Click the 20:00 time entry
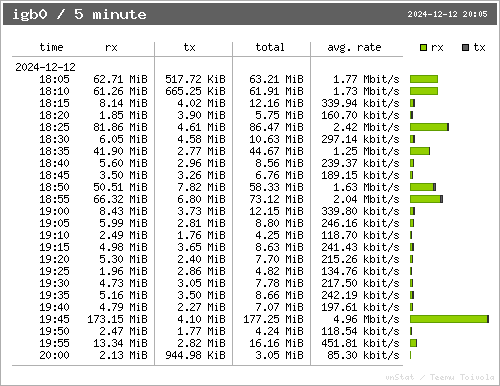The image size is (500, 386). pyautogui.click(x=54, y=355)
